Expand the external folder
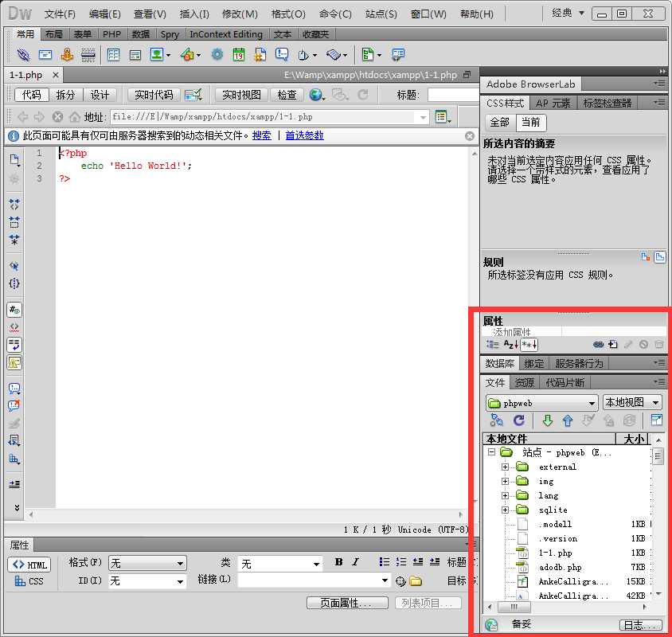 click(x=506, y=467)
